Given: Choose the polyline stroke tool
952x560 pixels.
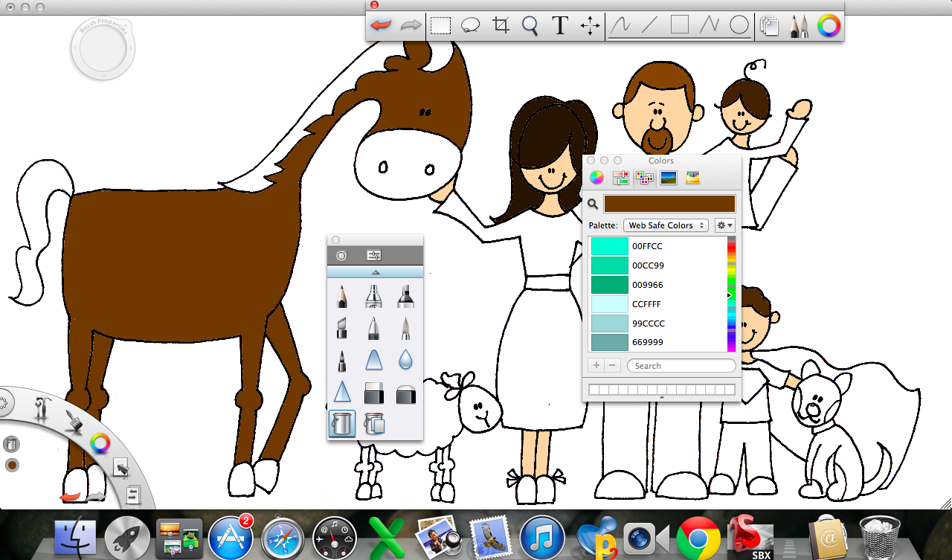Looking at the screenshot, I should point(709,26).
